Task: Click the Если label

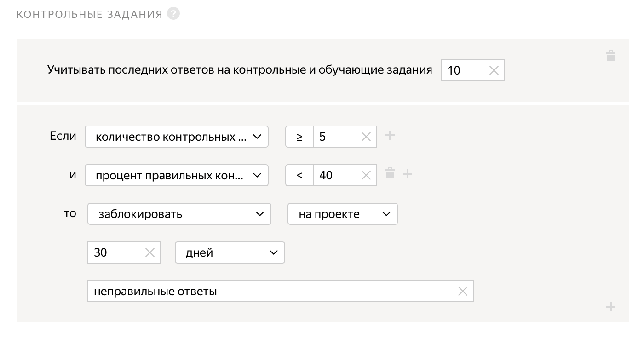Action: [63, 136]
